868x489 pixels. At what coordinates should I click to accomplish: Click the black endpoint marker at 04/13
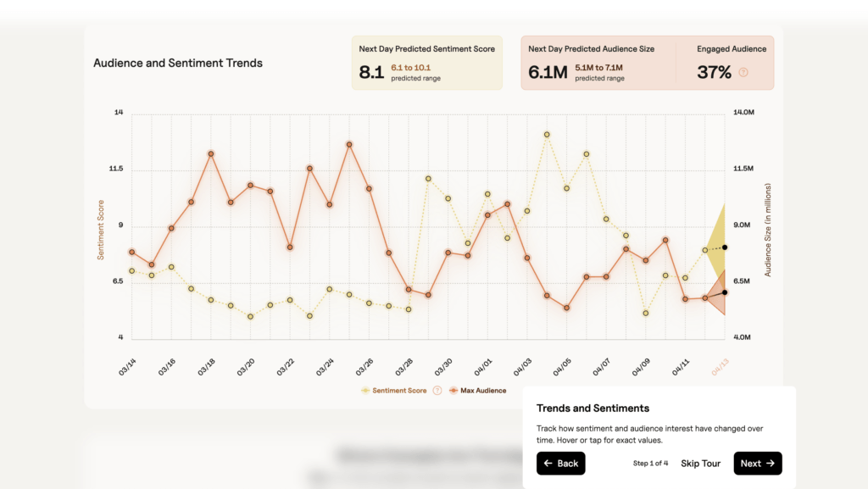pyautogui.click(x=726, y=247)
